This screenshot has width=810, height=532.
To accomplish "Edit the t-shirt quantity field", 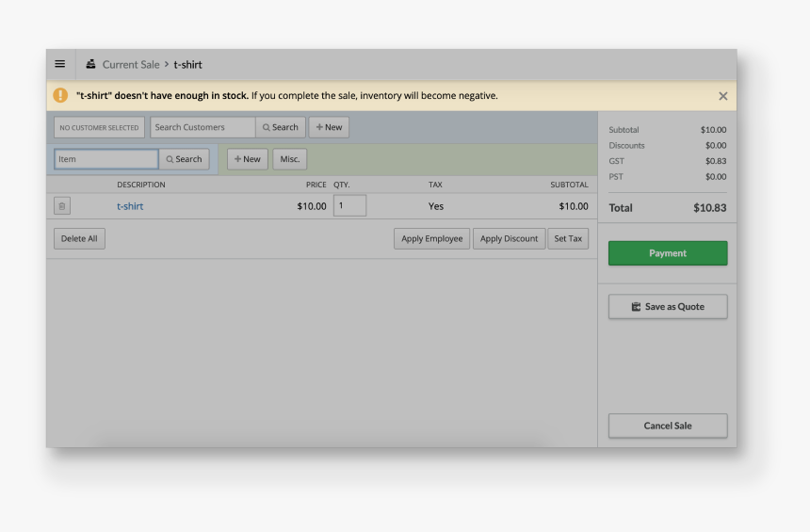I will (349, 205).
